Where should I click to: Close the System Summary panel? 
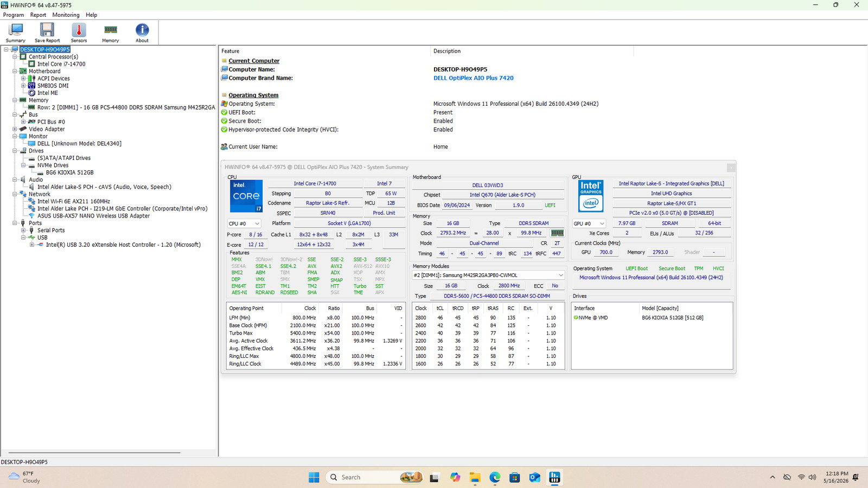(731, 168)
